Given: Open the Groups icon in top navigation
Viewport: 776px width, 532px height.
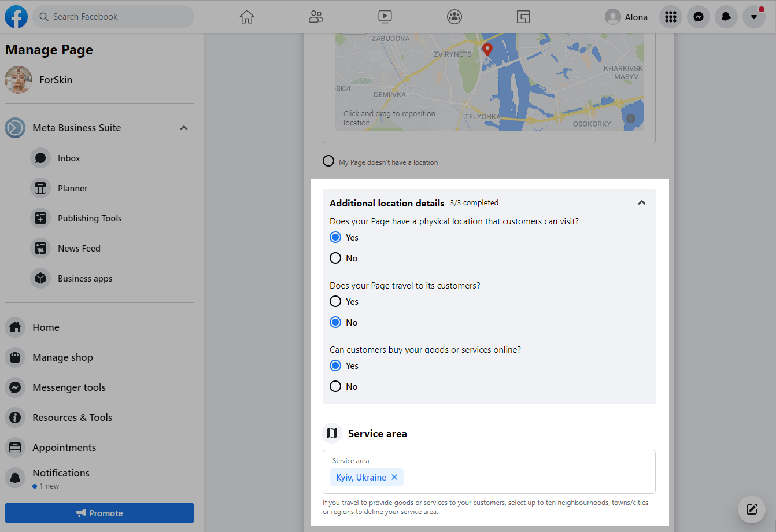Looking at the screenshot, I should [454, 17].
